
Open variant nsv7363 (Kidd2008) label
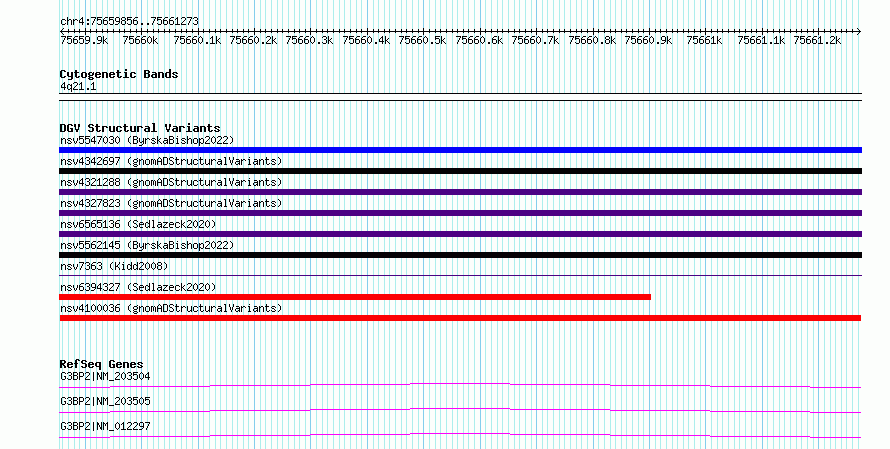[x=114, y=266]
